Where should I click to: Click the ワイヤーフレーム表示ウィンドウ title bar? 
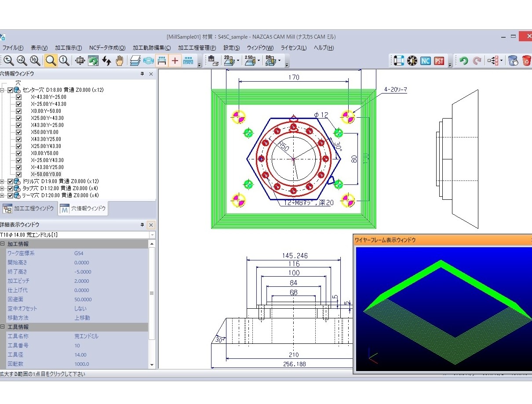(442, 240)
